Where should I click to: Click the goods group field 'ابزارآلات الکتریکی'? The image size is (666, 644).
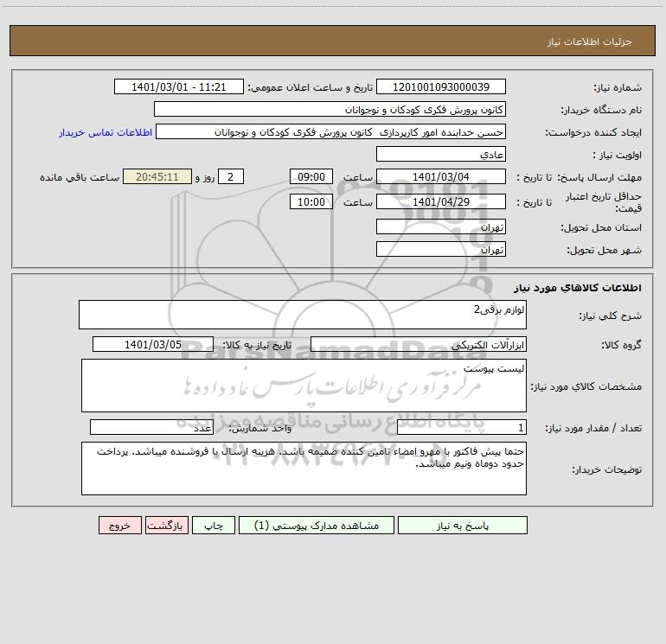[x=419, y=344]
